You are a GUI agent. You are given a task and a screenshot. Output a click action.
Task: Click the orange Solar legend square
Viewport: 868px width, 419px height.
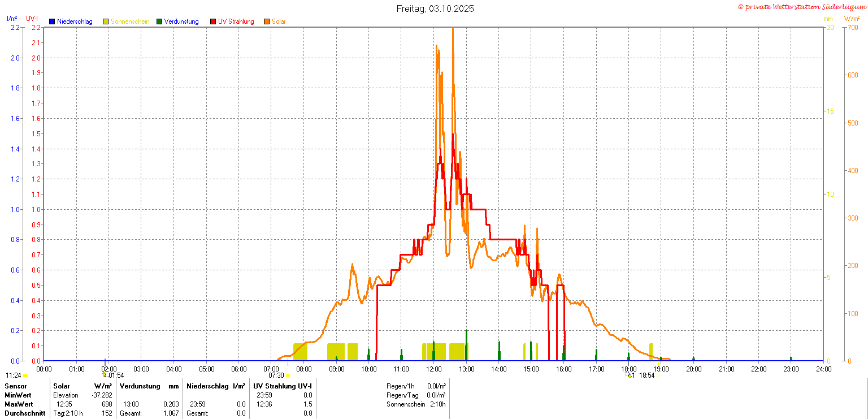point(267,21)
